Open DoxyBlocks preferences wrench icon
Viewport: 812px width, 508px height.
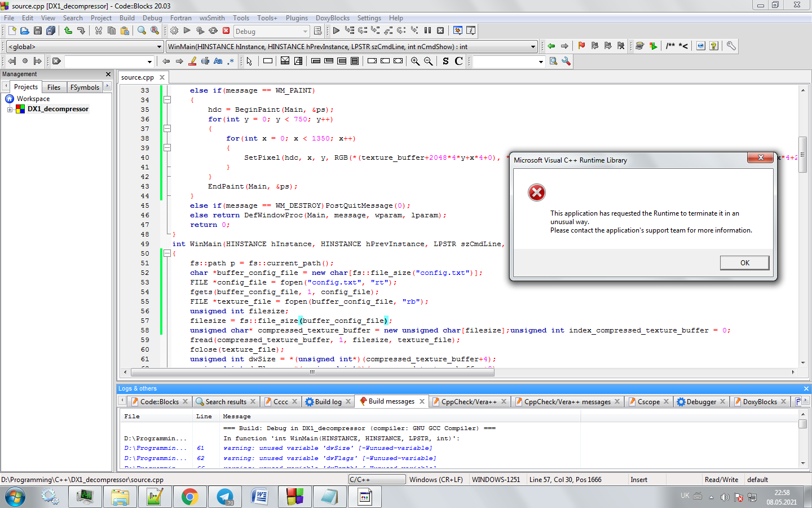(731, 46)
